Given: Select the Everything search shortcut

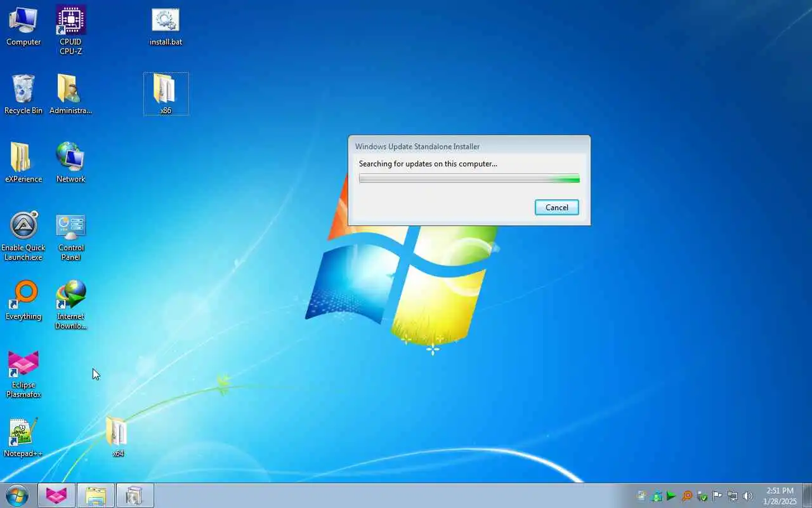Looking at the screenshot, I should [23, 300].
